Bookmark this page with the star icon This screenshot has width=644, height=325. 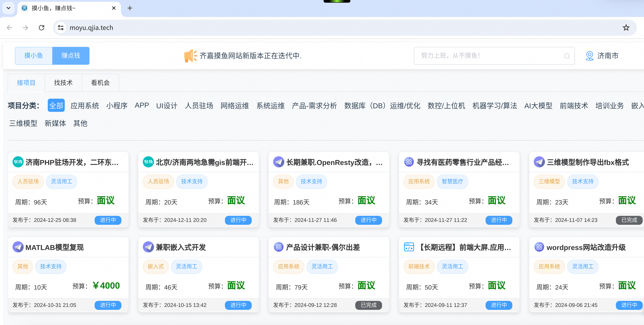pyautogui.click(x=626, y=27)
